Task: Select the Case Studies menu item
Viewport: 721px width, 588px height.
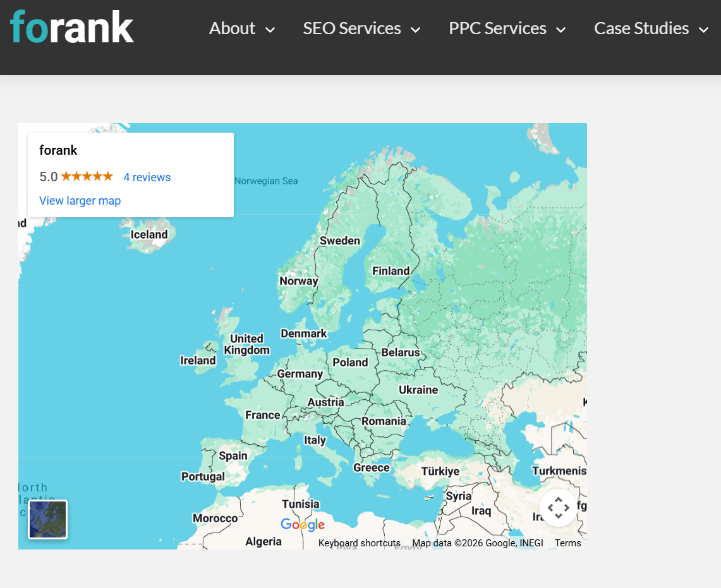Action: click(x=641, y=28)
